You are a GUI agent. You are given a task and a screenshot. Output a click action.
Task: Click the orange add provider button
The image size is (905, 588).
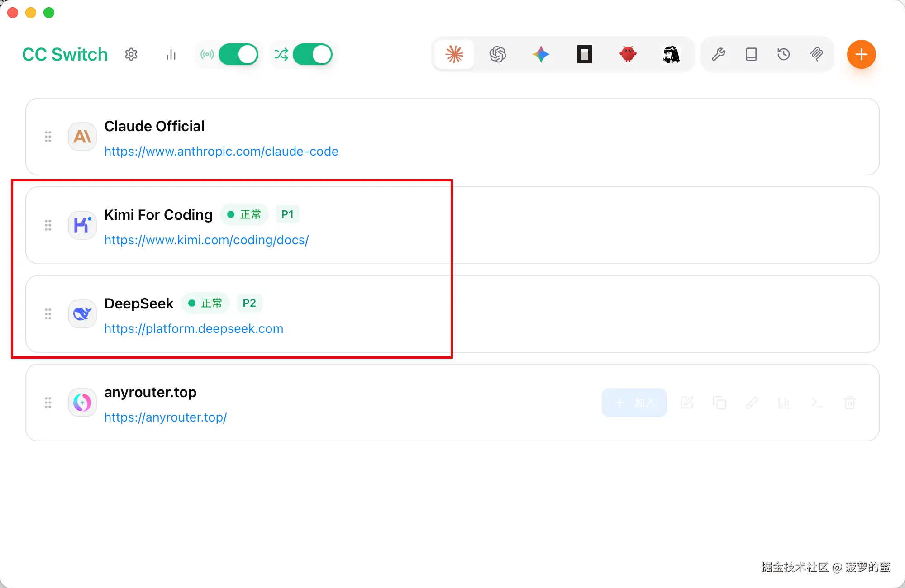coord(861,54)
